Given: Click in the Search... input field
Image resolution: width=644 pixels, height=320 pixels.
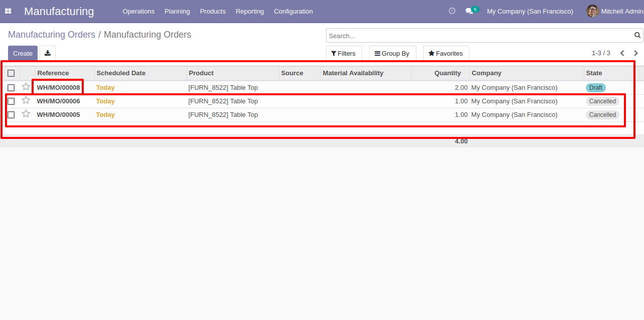Looking at the screenshot, I should (479, 36).
